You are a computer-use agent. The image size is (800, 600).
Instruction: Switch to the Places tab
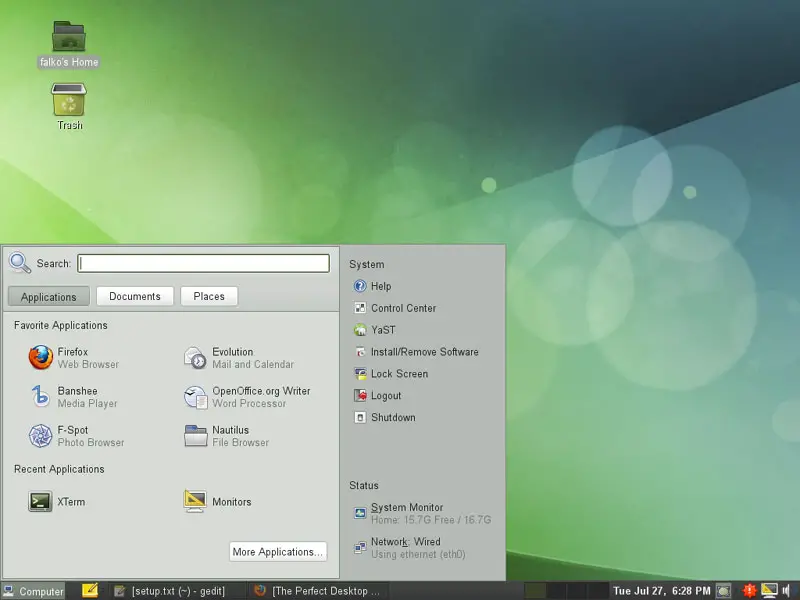(209, 296)
